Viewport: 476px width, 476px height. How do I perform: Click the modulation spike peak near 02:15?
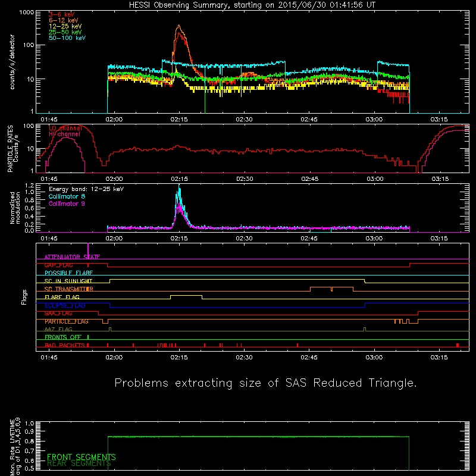(x=179, y=186)
